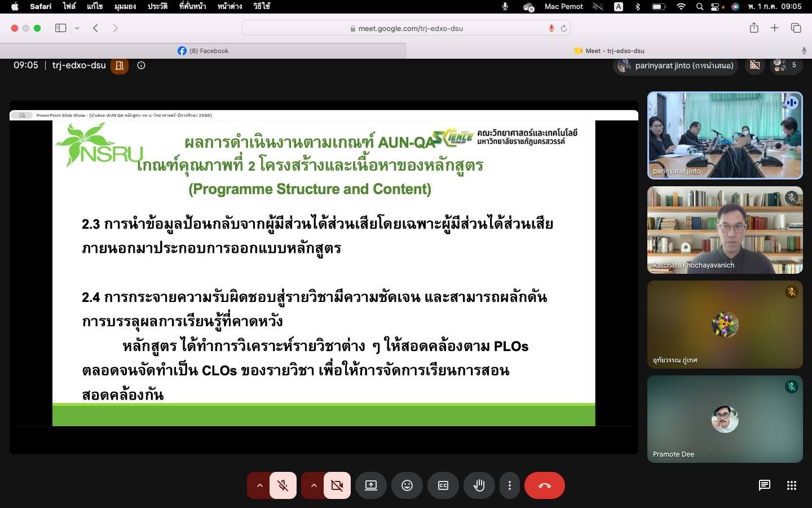Viewport: 812px width, 508px height.
Task: Open the ไฟล์ menu
Action: coord(69,6)
